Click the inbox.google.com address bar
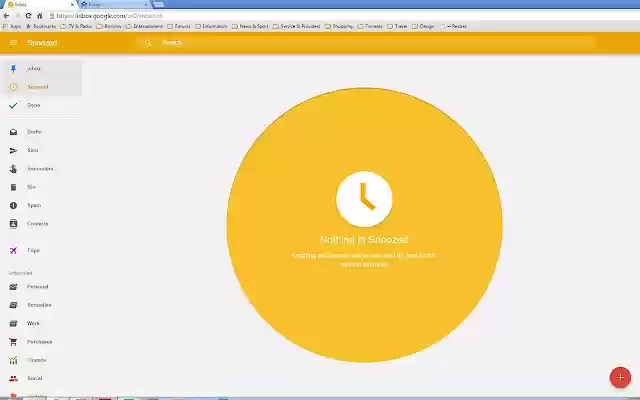Viewport: 640px width, 400px height. pyautogui.click(x=343, y=16)
